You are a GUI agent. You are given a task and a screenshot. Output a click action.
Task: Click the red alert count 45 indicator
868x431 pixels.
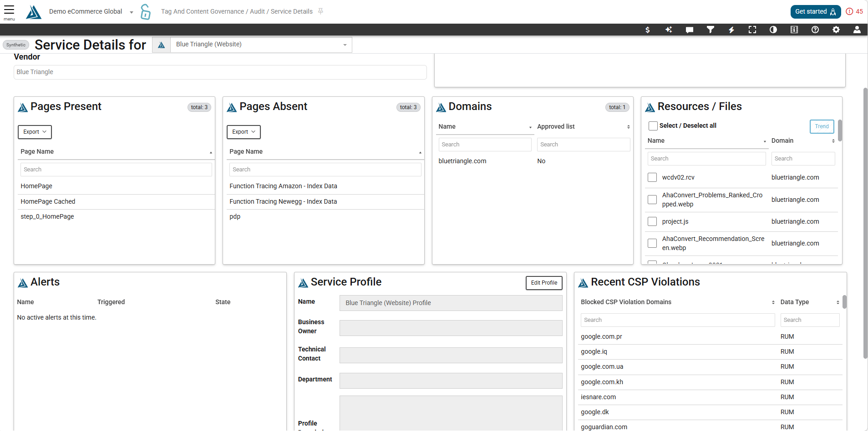tap(854, 11)
